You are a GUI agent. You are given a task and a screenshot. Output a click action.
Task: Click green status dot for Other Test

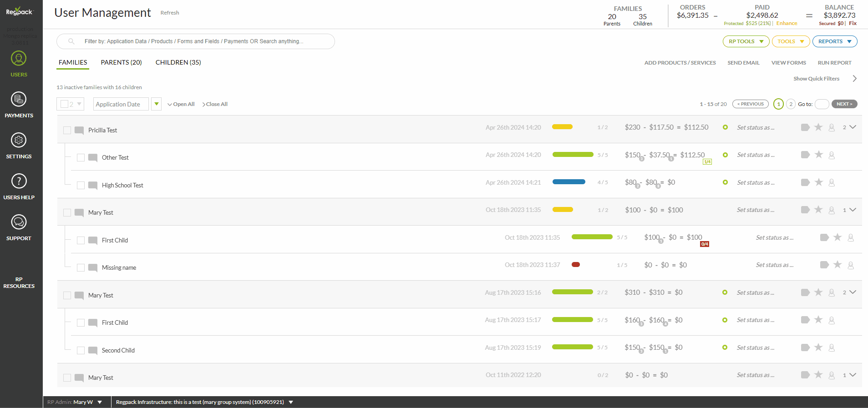pyautogui.click(x=725, y=155)
